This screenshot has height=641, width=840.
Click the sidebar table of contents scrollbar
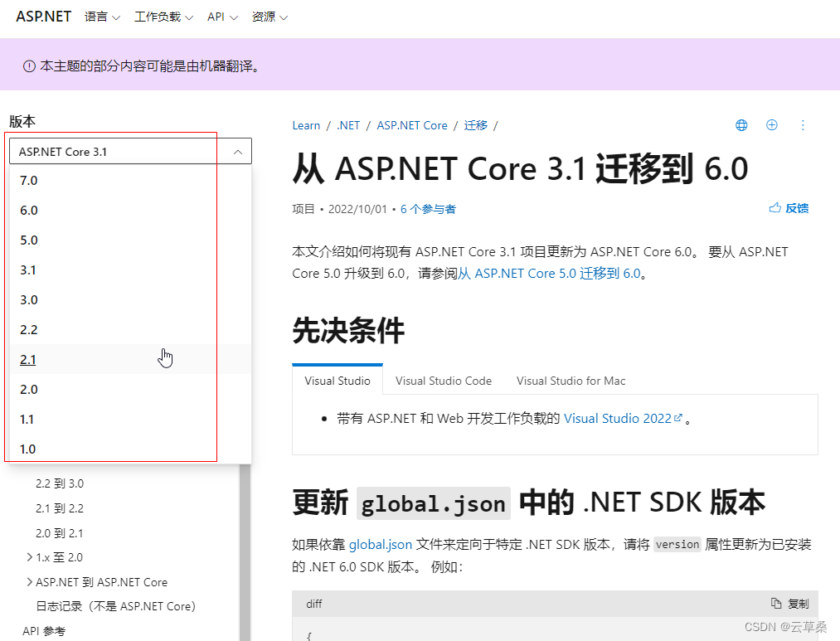245,552
